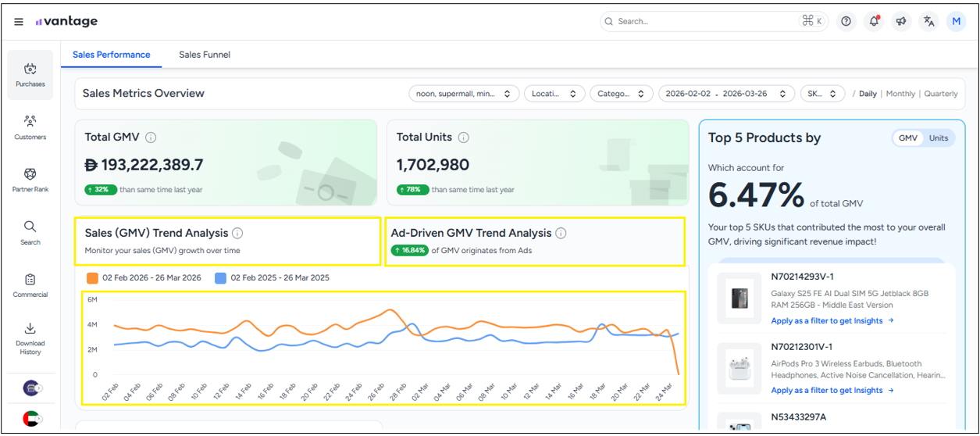Screen dimensions: 980x436
Task: Open Partner Rank sidebar section
Action: (x=30, y=180)
